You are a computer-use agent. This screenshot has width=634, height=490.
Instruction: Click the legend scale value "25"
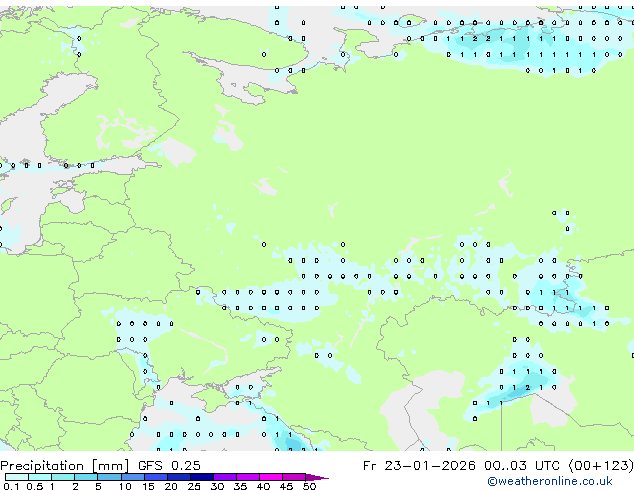194,486
